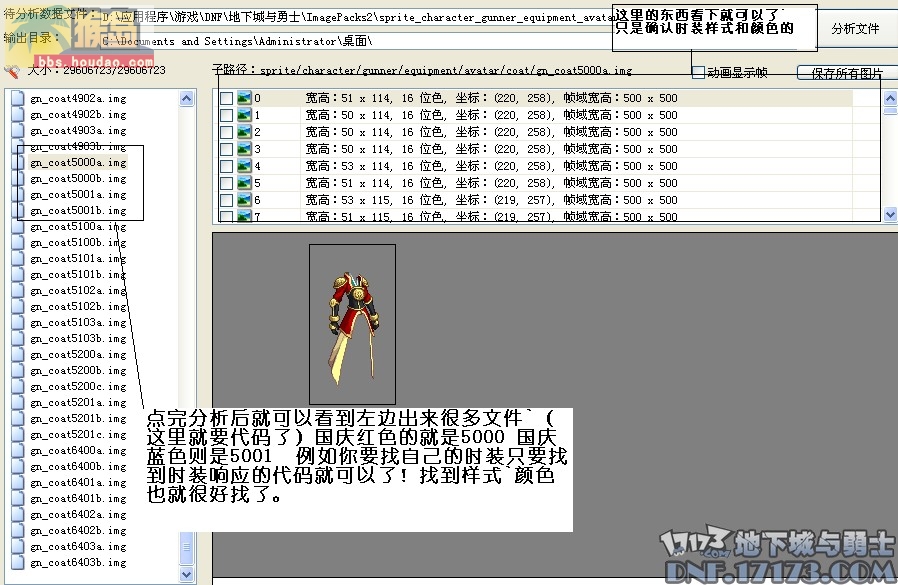This screenshot has width=898, height=585.
Task: Check the checkbox for frame 0
Action: [226, 98]
